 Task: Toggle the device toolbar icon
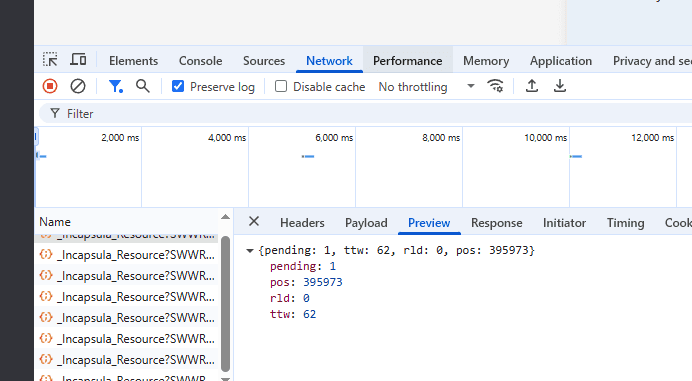pyautogui.click(x=78, y=59)
